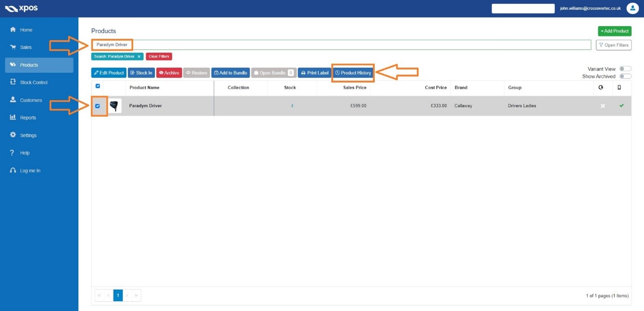
Task: Click the Open Bundle button
Action: pyautogui.click(x=274, y=73)
